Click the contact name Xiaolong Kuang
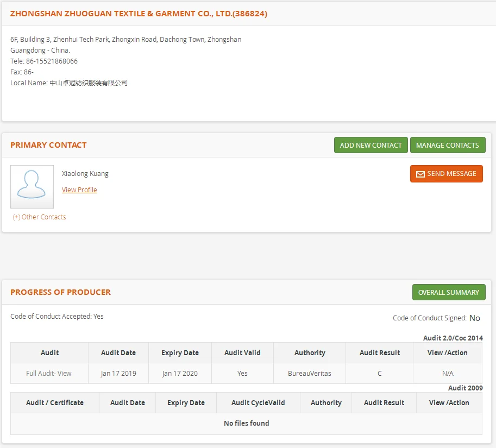The image size is (496, 448). [85, 174]
